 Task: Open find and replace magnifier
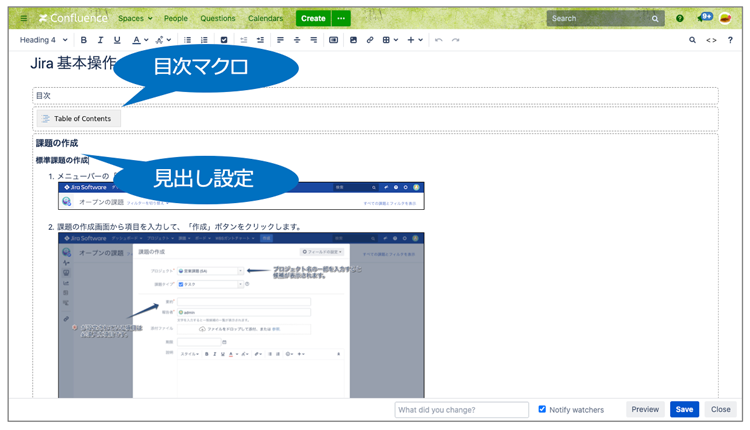692,40
